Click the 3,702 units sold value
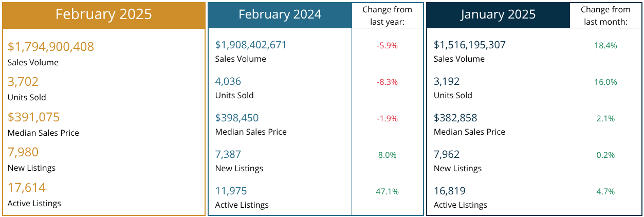The height and width of the screenshot is (217, 644). point(23,82)
